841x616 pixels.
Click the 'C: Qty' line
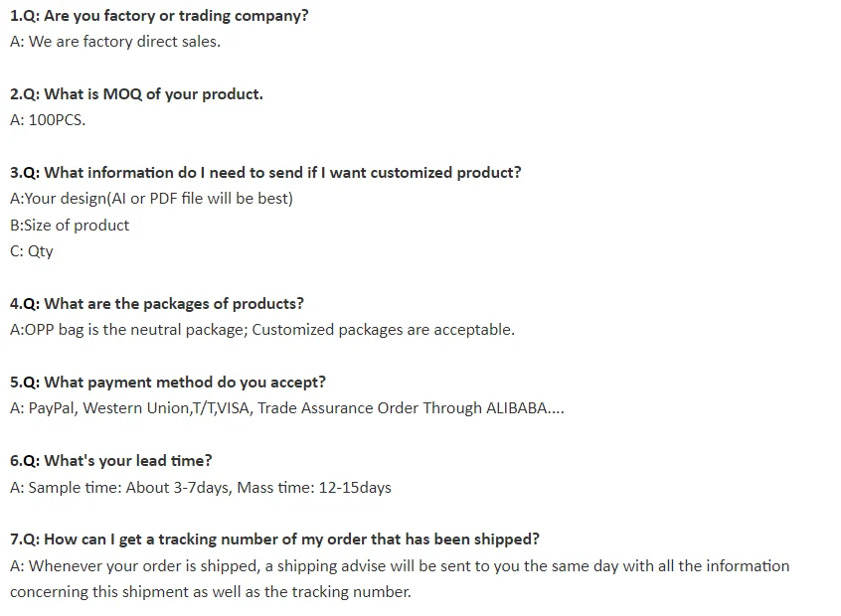[x=32, y=251]
